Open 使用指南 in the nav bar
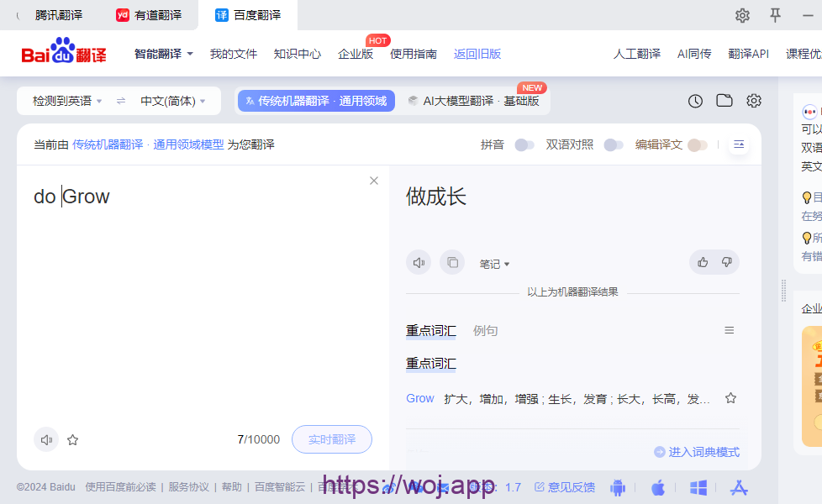 pos(413,54)
